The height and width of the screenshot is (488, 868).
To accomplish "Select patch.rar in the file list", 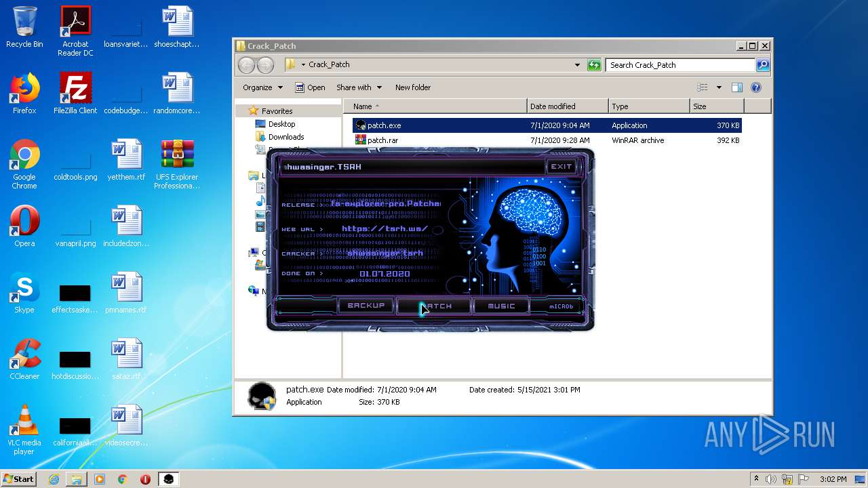I will [547, 140].
